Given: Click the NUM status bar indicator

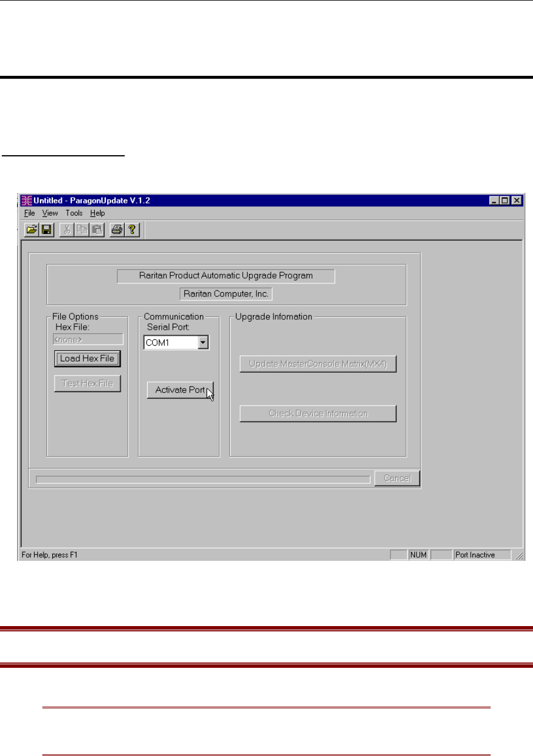Looking at the screenshot, I should click(x=418, y=554).
